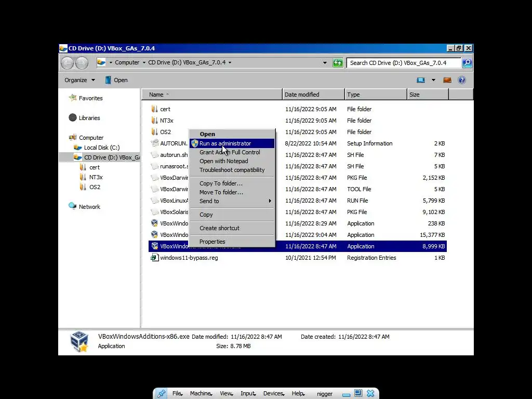The image size is (532, 399).
Task: Click the VirtualBox icon of the 15,377 KB application
Action: point(155,235)
